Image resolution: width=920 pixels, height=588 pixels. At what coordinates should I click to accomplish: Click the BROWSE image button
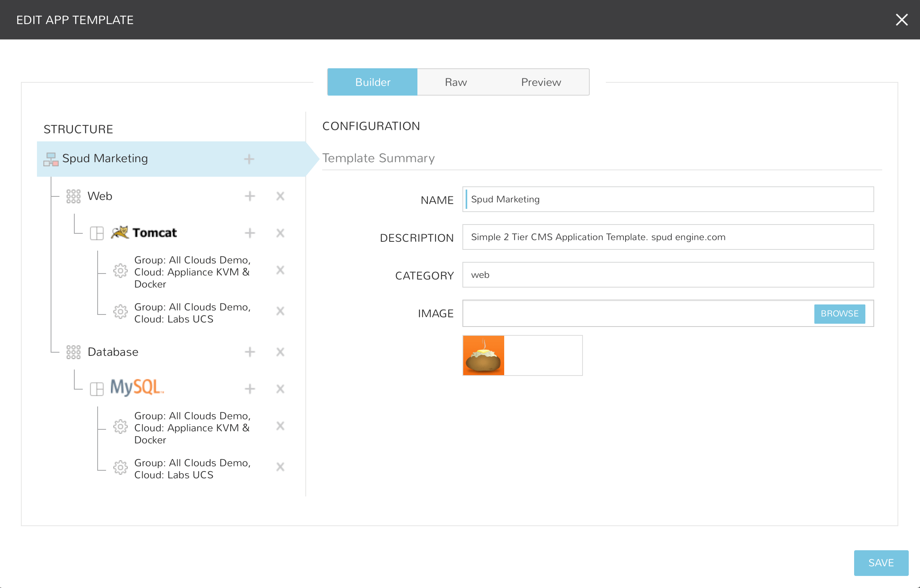839,314
